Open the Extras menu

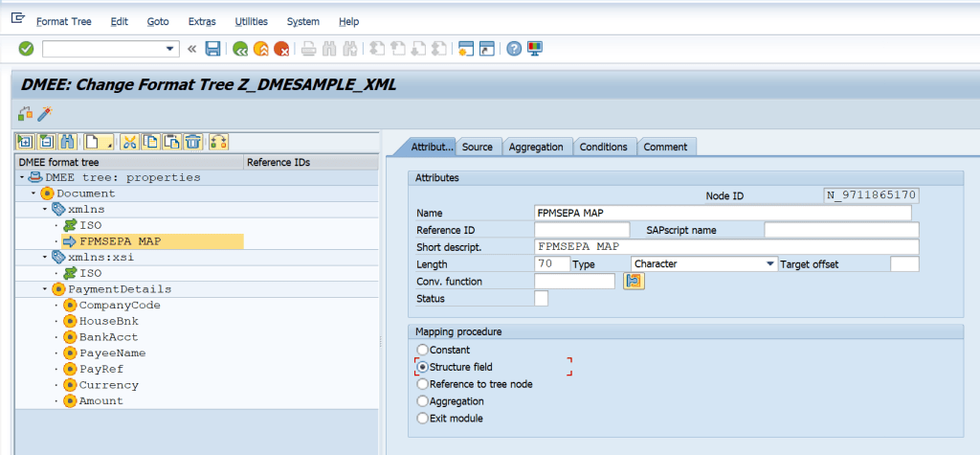click(x=202, y=21)
